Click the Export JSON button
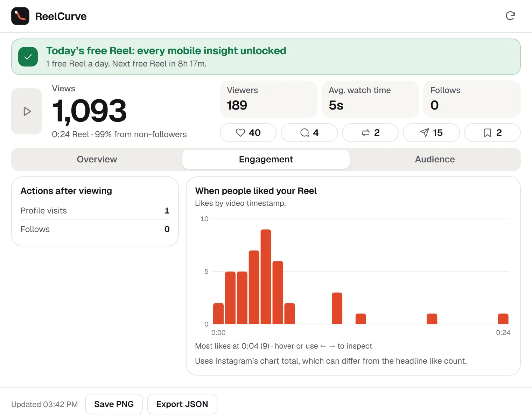The height and width of the screenshot is (420, 532). point(182,404)
